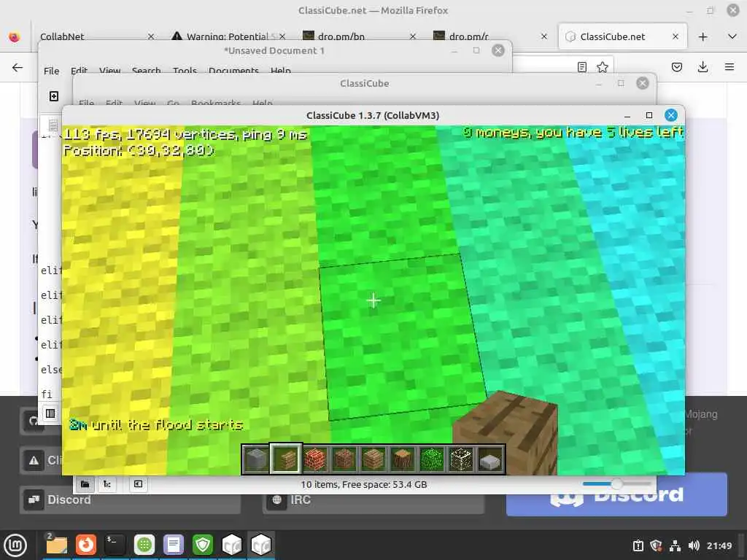This screenshot has height=560, width=747.
Task: Maximize the ClassiCube 1.3.7 game window
Action: [x=649, y=115]
